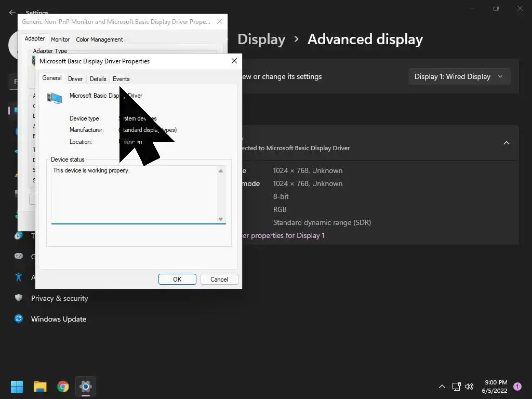Click the network icon in the system tray
The height and width of the screenshot is (399, 532).
coord(456,387)
